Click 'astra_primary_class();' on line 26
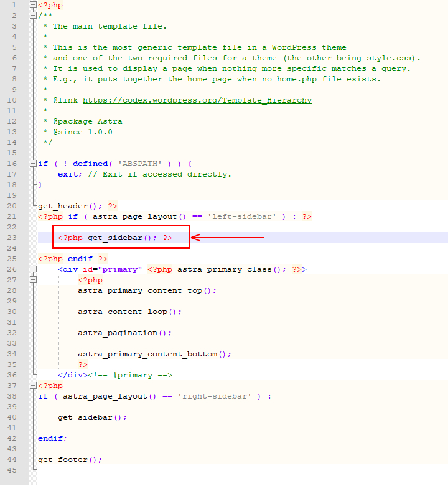This screenshot has height=485, width=448. tap(232, 270)
